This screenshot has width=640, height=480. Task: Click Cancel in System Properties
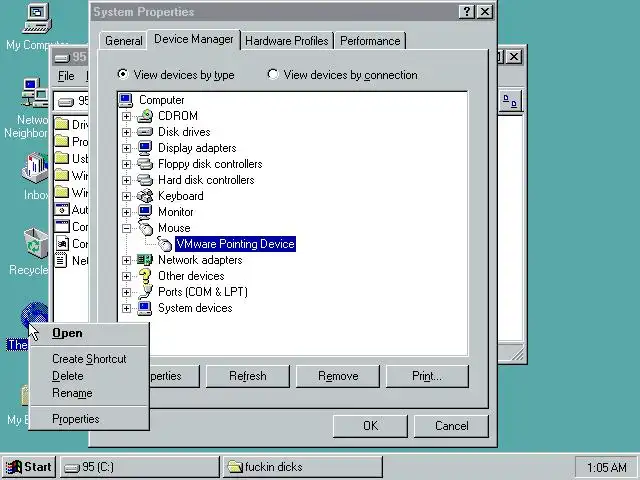tap(451, 426)
